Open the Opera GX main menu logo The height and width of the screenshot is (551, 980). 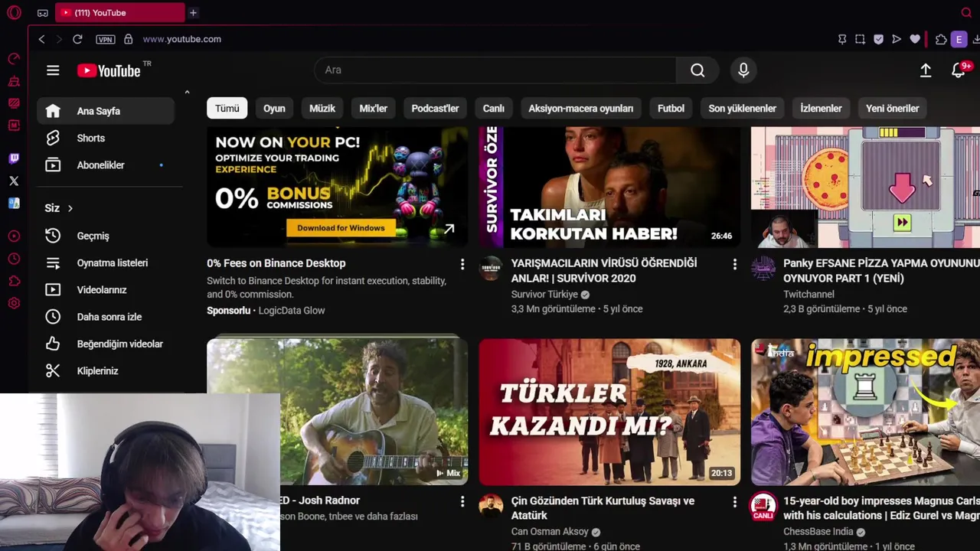click(x=14, y=13)
